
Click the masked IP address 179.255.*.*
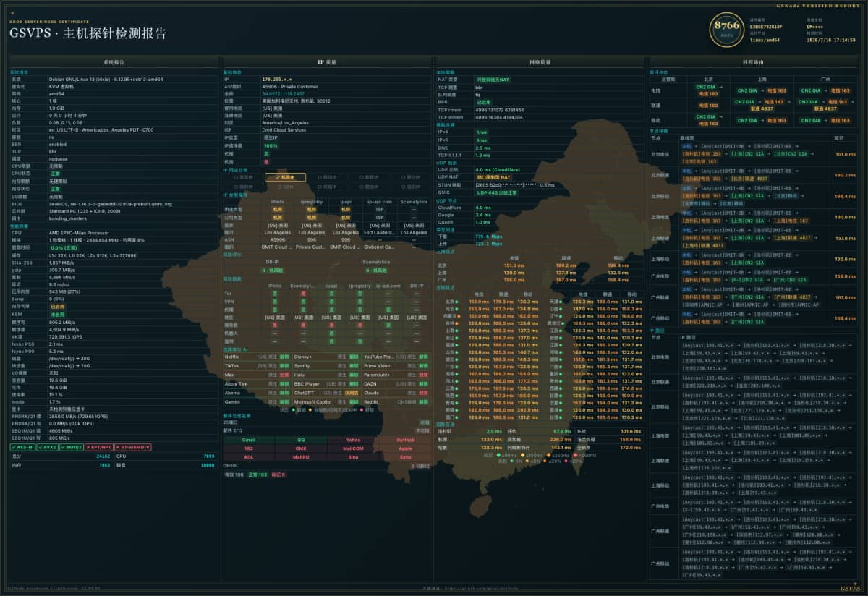pyautogui.click(x=276, y=79)
